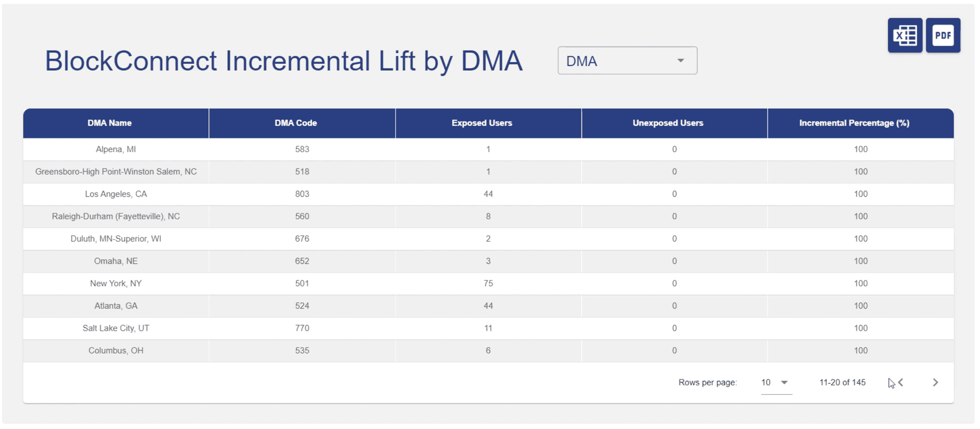The width and height of the screenshot is (980, 429).
Task: Click the Rows per page label
Action: coord(708,383)
